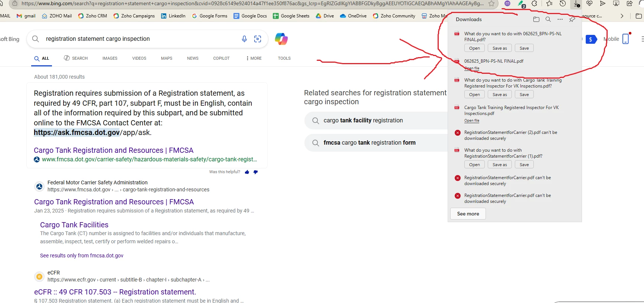Click the browser address bar URL
This screenshot has width=644, height=303.
click(x=252, y=3)
